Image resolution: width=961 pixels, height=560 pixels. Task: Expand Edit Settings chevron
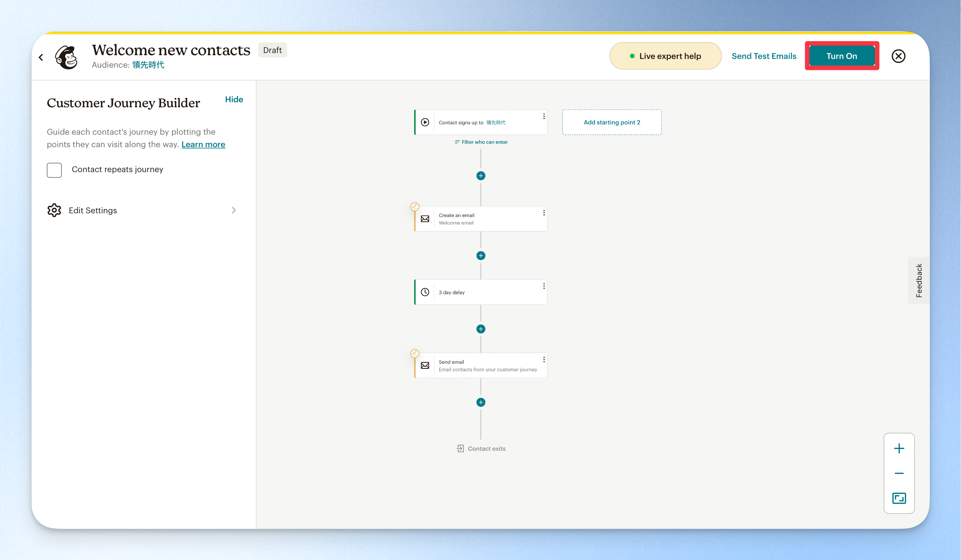click(x=234, y=210)
